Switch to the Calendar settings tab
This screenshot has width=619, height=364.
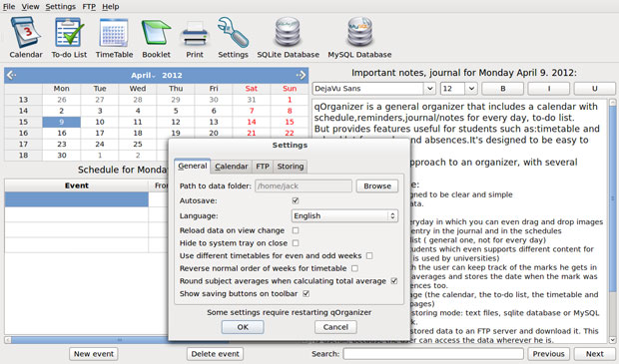click(x=232, y=167)
